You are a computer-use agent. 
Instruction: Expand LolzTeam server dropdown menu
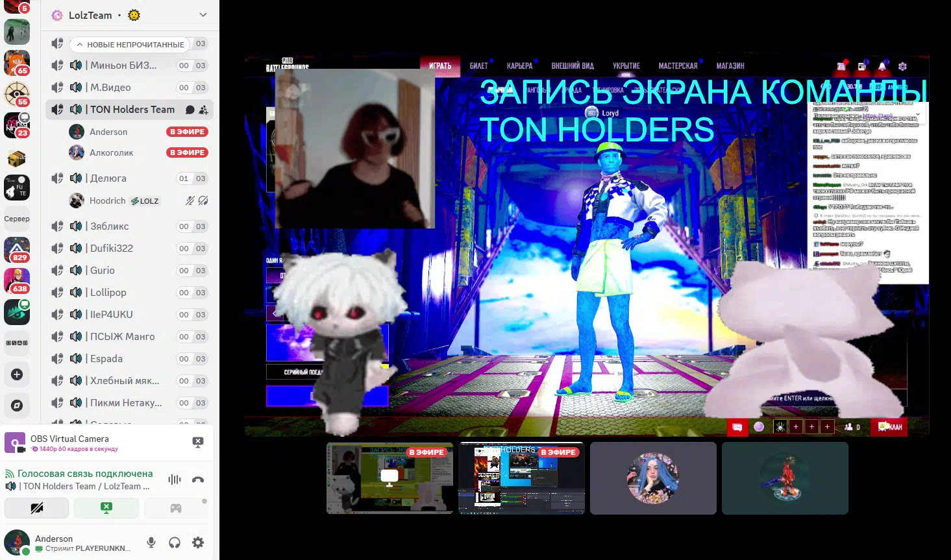[203, 15]
